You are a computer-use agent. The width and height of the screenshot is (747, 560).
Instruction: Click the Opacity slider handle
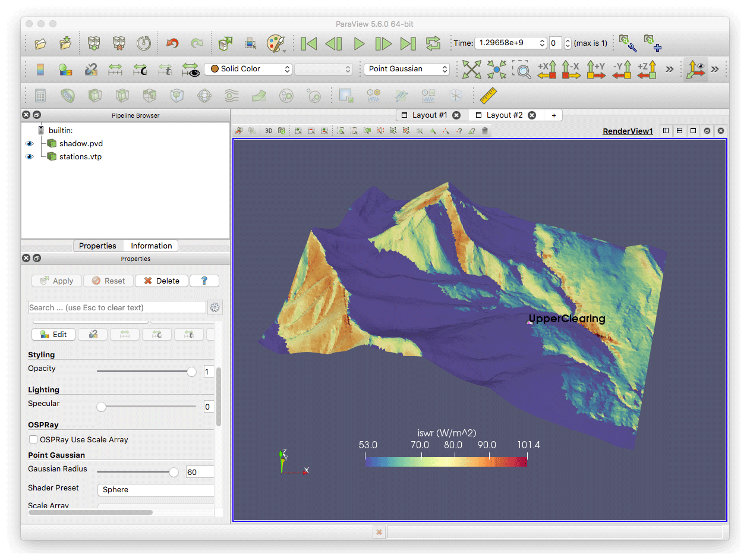click(x=191, y=372)
